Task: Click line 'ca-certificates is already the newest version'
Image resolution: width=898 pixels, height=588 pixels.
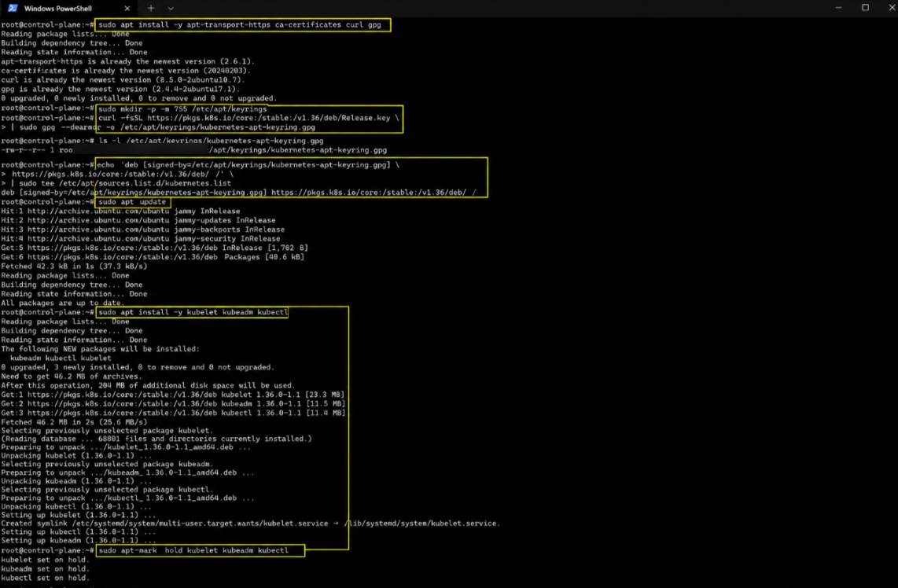Action: [126, 71]
